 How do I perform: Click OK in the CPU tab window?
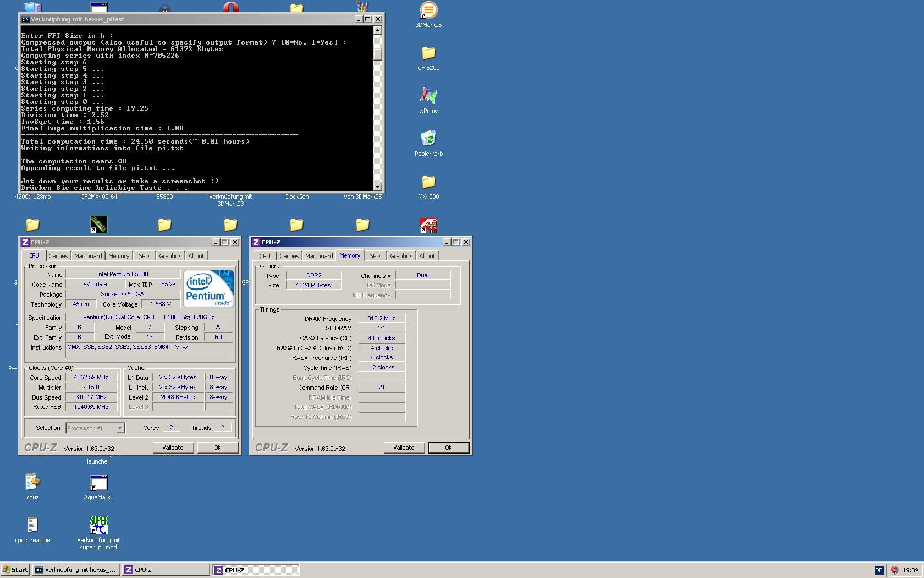click(217, 448)
